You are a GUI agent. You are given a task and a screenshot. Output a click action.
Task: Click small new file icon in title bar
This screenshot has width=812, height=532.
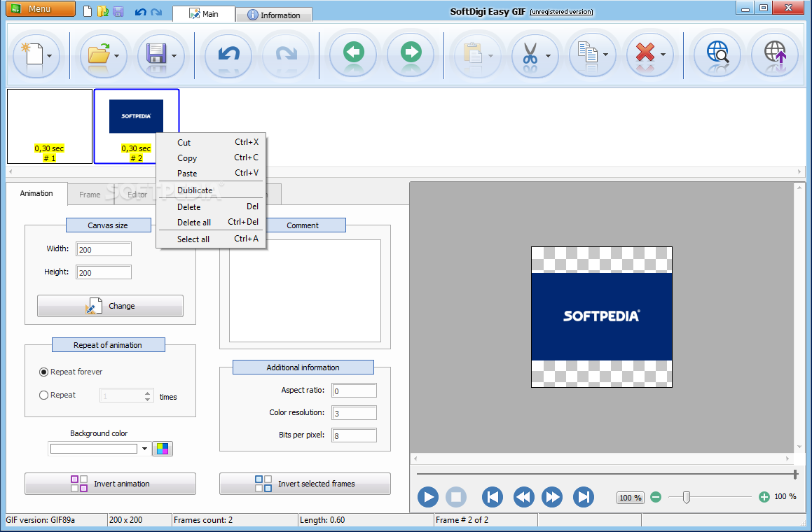pos(88,11)
